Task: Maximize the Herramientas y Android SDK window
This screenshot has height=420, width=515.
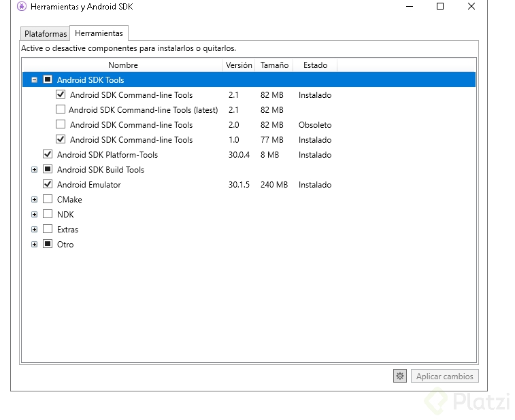Action: point(440,6)
